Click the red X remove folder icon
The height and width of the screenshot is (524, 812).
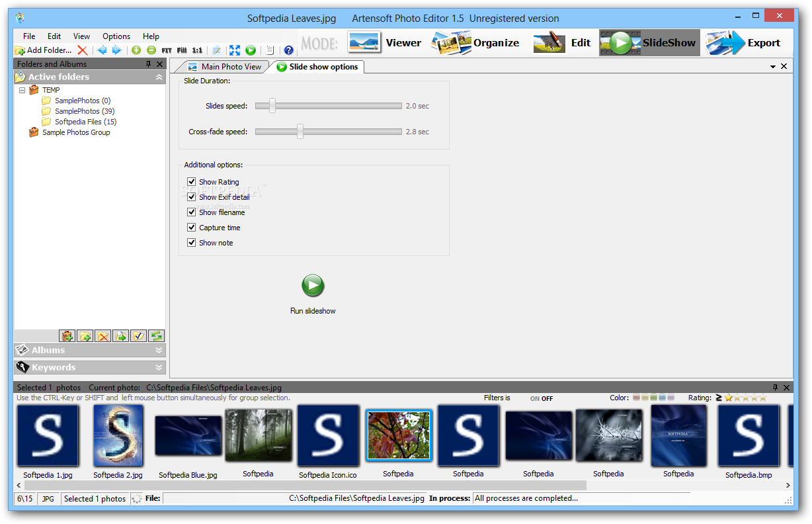pos(82,50)
